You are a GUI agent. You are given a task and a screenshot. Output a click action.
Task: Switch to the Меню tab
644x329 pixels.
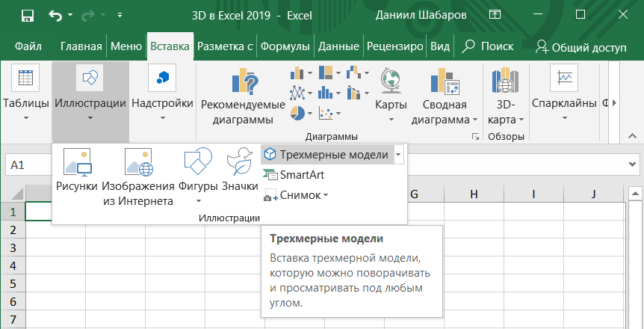[126, 46]
